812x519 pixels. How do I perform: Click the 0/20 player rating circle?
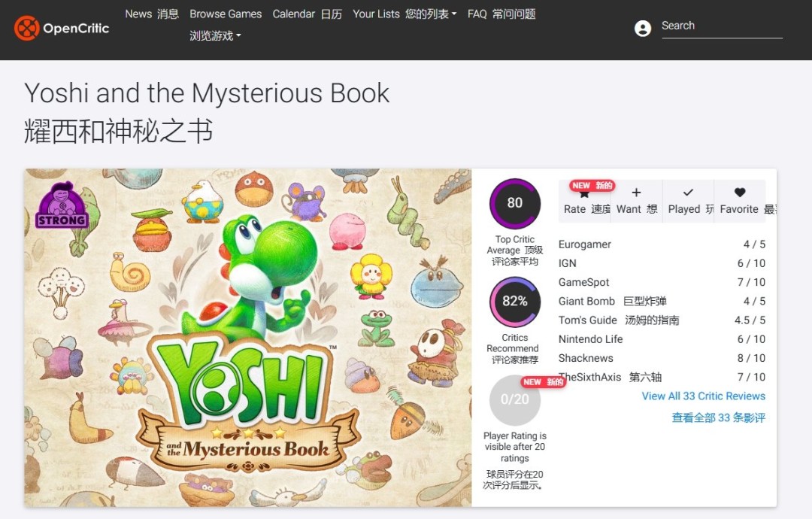515,399
